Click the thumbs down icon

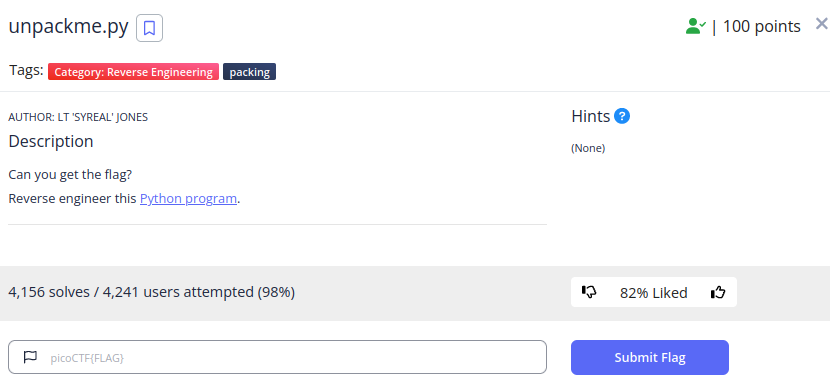tap(589, 292)
